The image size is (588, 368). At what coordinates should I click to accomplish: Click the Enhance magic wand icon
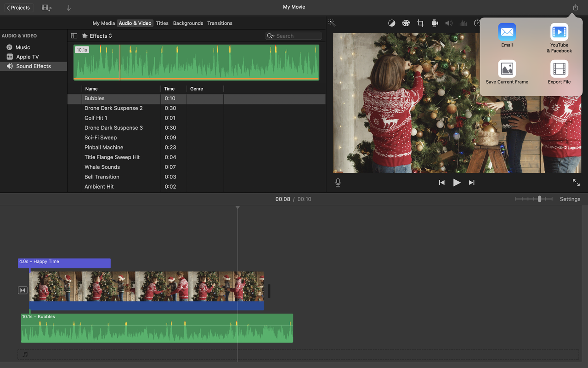click(x=331, y=22)
